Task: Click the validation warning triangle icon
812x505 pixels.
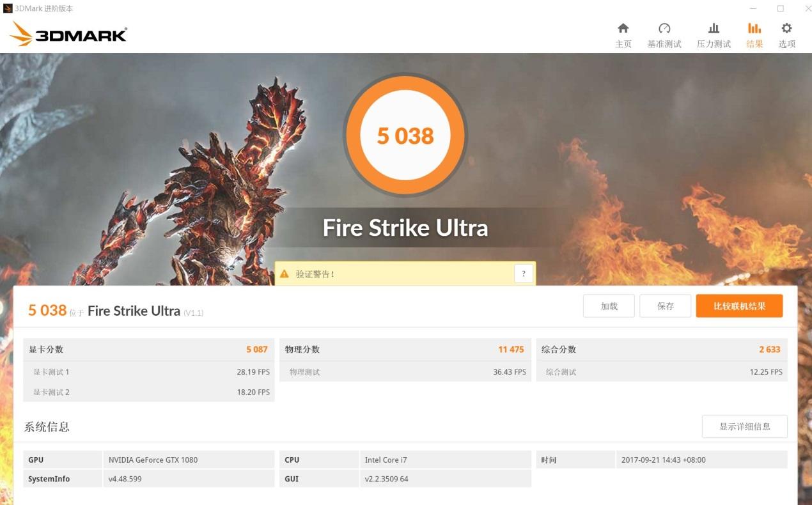Action: click(x=285, y=274)
